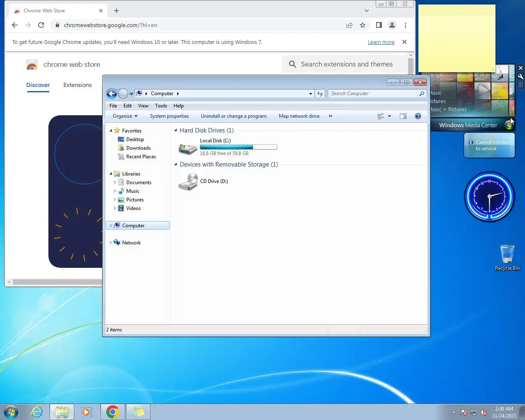The image size is (525, 420).
Task: Open Windows Media Player taskbar icon
Action: tap(87, 412)
